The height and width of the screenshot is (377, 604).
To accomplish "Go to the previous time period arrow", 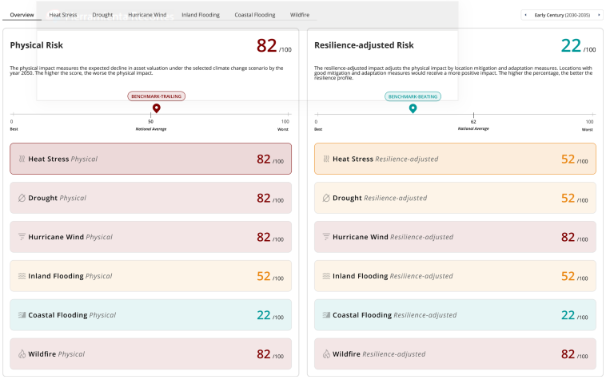I will click(x=526, y=15).
